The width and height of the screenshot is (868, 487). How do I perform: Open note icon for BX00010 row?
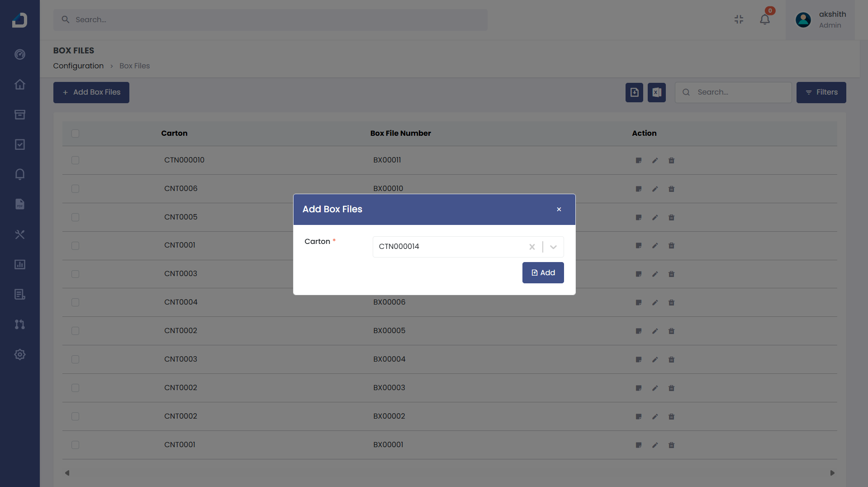coord(639,189)
